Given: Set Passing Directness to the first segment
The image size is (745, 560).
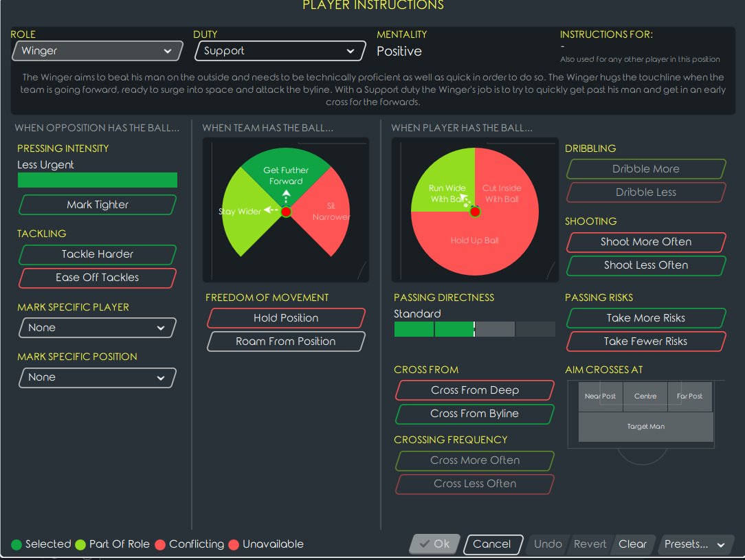Looking at the screenshot, I should click(x=414, y=329).
